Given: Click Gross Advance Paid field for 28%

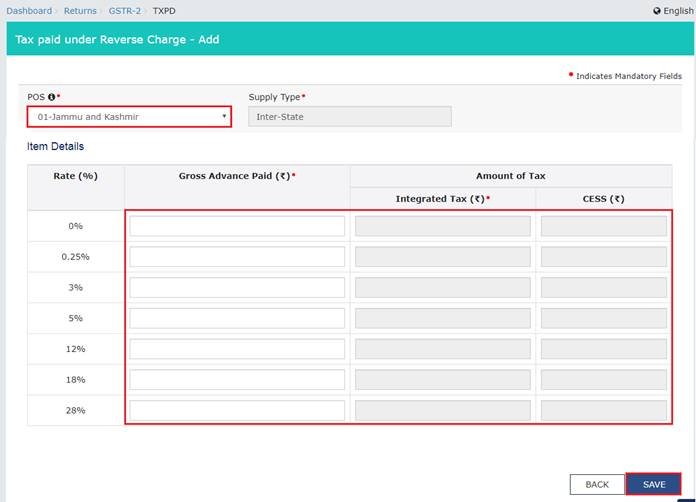Looking at the screenshot, I should tap(237, 410).
